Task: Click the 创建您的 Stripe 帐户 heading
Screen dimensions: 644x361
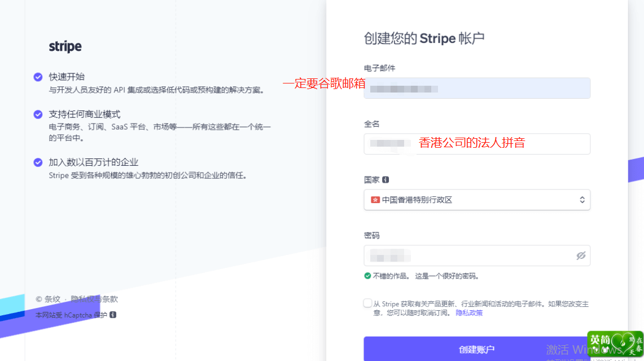Action: [x=424, y=38]
